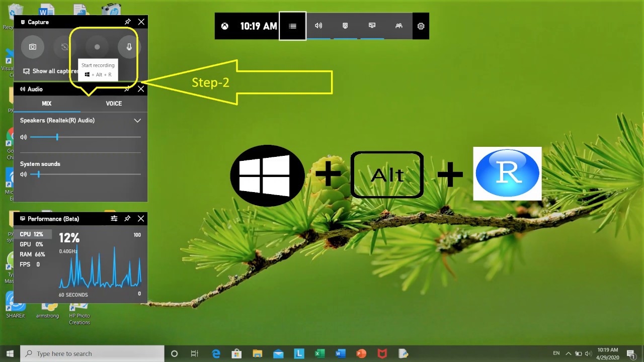Toggle the Performance widget from Game Bar

(372, 26)
